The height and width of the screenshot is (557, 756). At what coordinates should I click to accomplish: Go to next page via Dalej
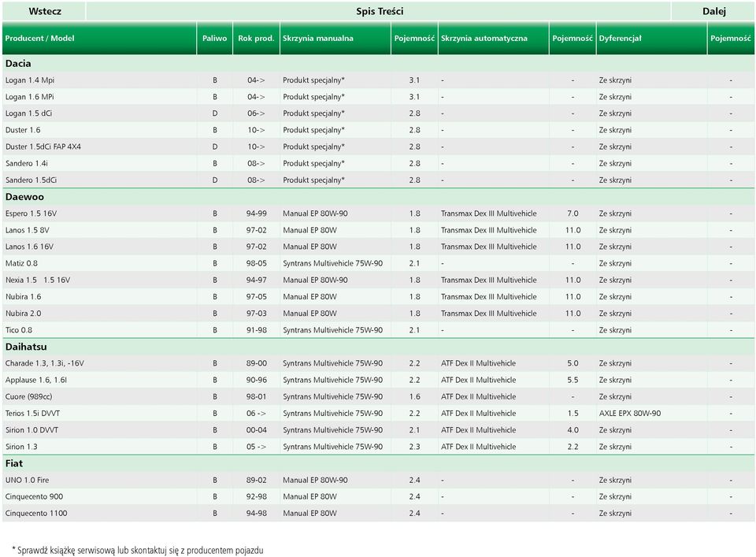713,11
